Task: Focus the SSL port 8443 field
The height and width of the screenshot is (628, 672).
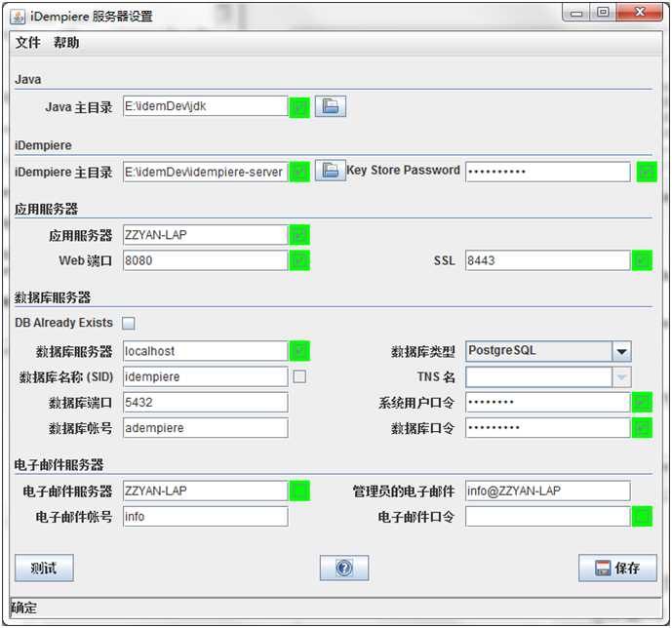Action: 548,260
